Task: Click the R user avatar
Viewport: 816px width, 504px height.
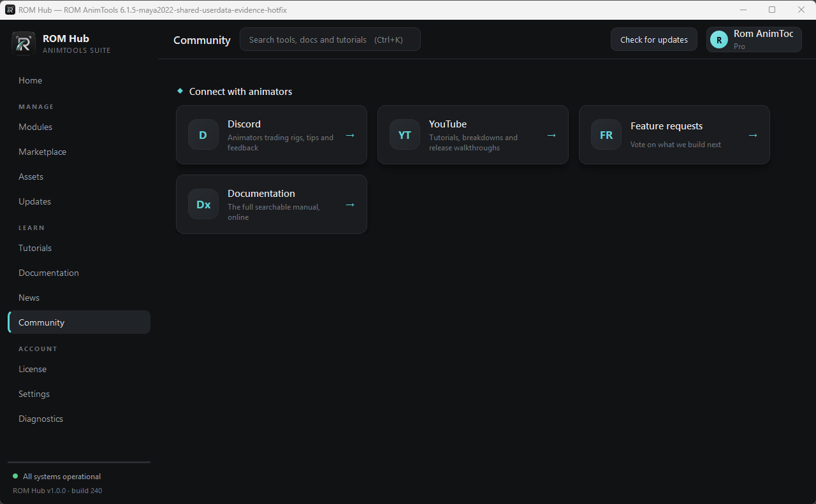Action: click(x=719, y=40)
